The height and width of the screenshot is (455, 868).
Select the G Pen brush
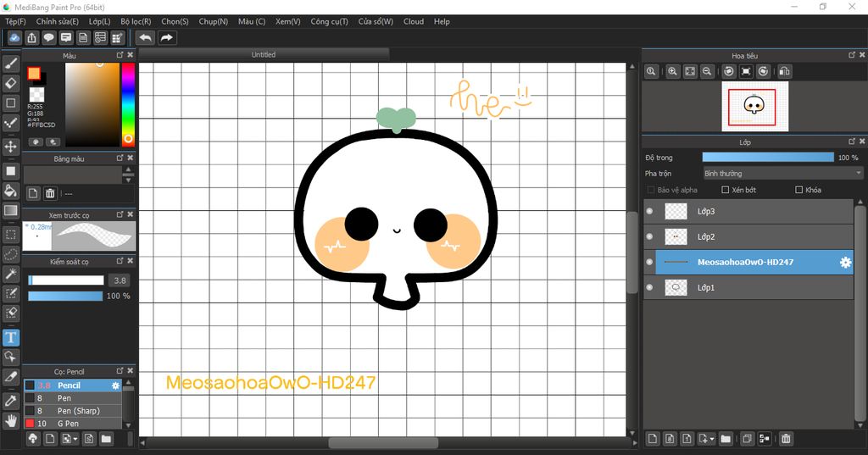click(x=73, y=424)
